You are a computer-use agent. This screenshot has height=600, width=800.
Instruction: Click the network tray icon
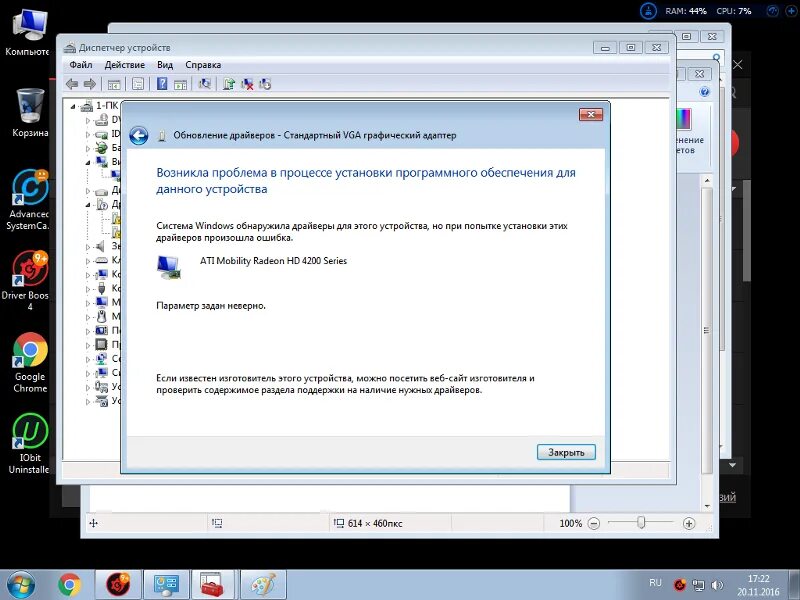coord(698,585)
